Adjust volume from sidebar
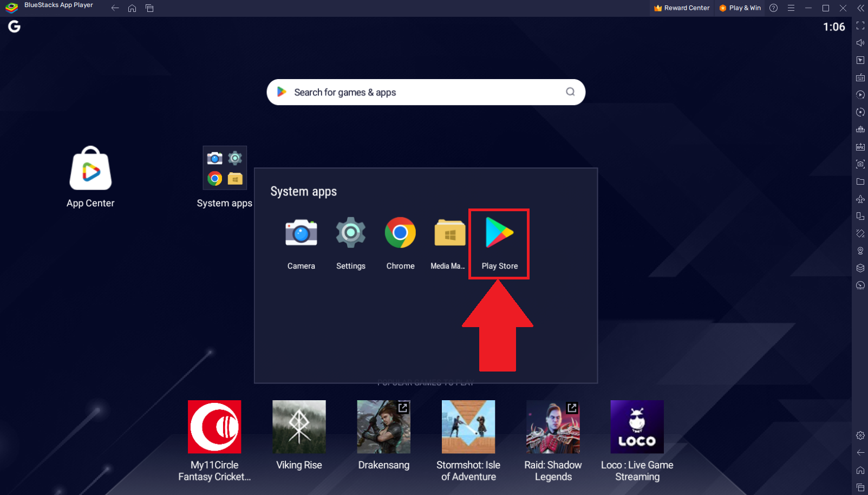The height and width of the screenshot is (495, 868). pos(860,43)
